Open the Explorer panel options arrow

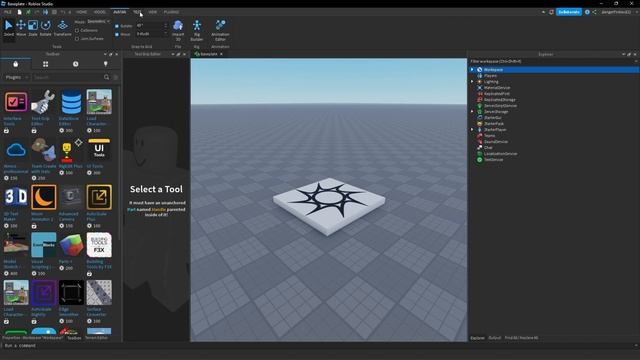(623, 54)
